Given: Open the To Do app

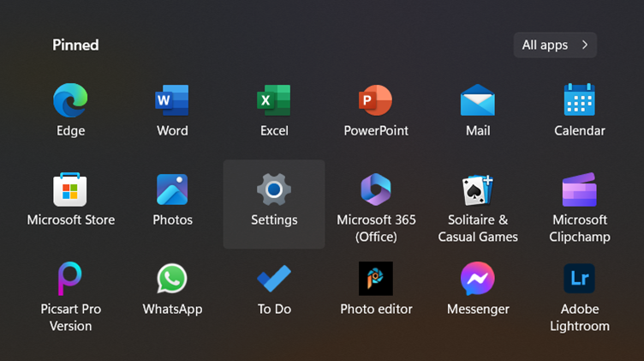Looking at the screenshot, I should (274, 279).
